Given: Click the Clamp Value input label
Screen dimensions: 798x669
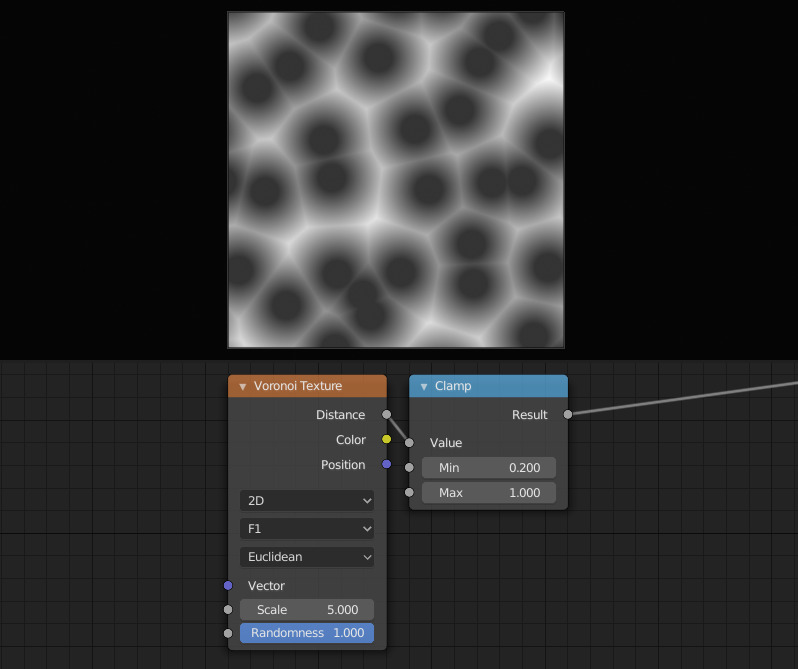Looking at the screenshot, I should pyautogui.click(x=446, y=443).
